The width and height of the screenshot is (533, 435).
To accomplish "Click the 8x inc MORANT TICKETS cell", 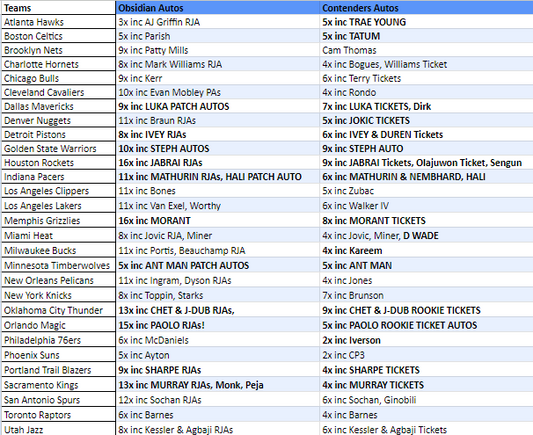I will [x=426, y=221].
